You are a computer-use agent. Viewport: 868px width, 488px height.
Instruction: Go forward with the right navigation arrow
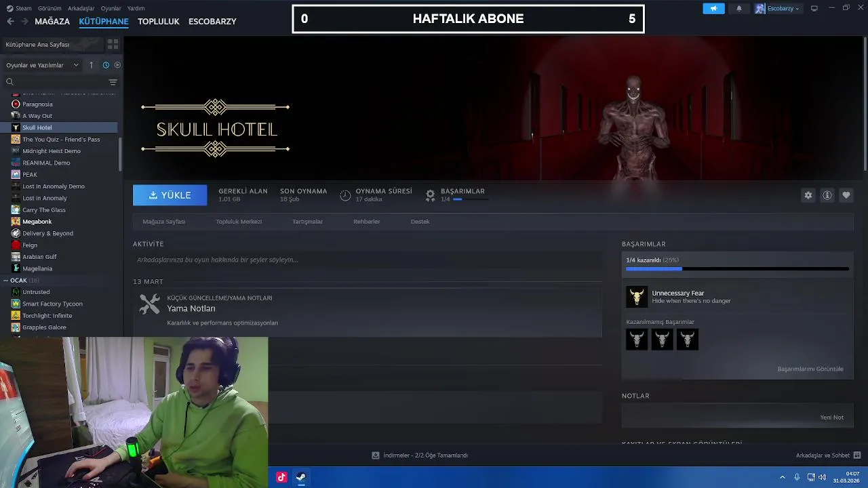click(x=24, y=21)
